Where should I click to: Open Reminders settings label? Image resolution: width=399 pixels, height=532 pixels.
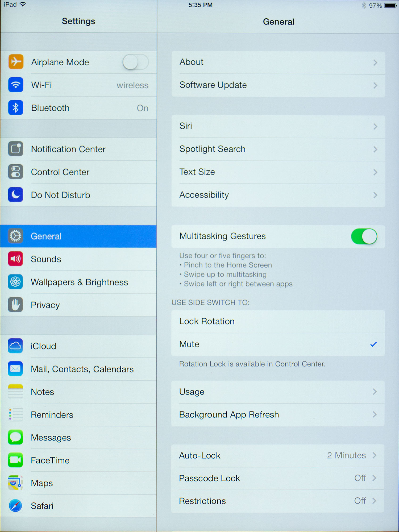52,415
